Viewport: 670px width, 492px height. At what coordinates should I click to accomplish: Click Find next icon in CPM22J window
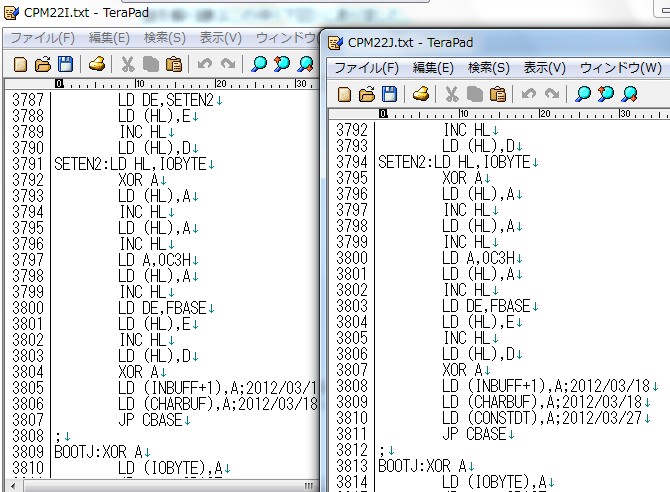tap(629, 94)
